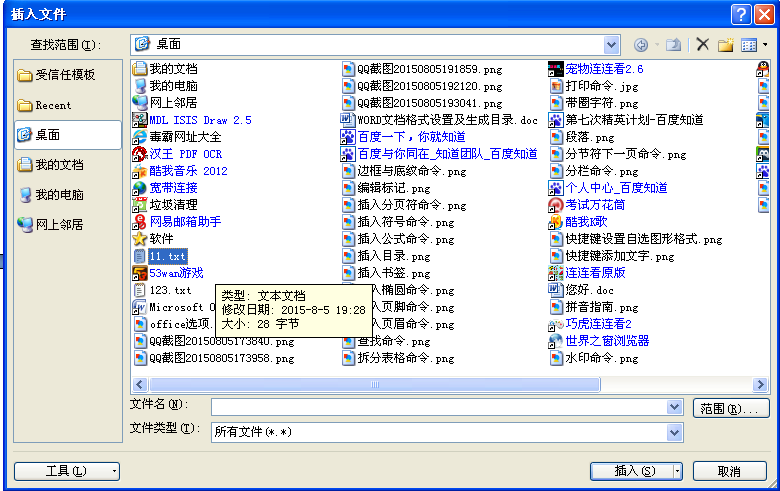780x491 pixels.
Task: Expand the 文件类型 dropdown arrow
Action: pos(674,432)
